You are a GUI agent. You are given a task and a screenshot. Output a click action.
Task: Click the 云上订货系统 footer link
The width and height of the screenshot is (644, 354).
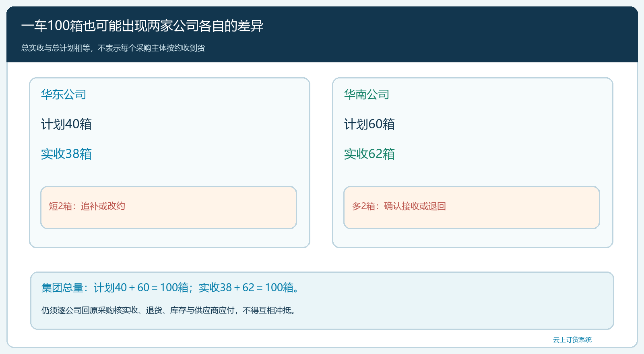click(572, 340)
